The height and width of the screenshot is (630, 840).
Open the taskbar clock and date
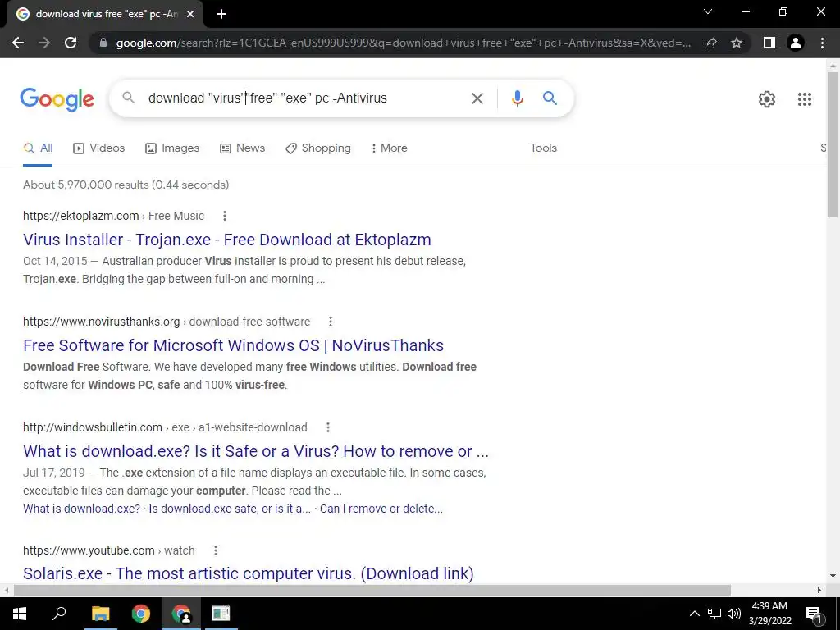click(769, 614)
